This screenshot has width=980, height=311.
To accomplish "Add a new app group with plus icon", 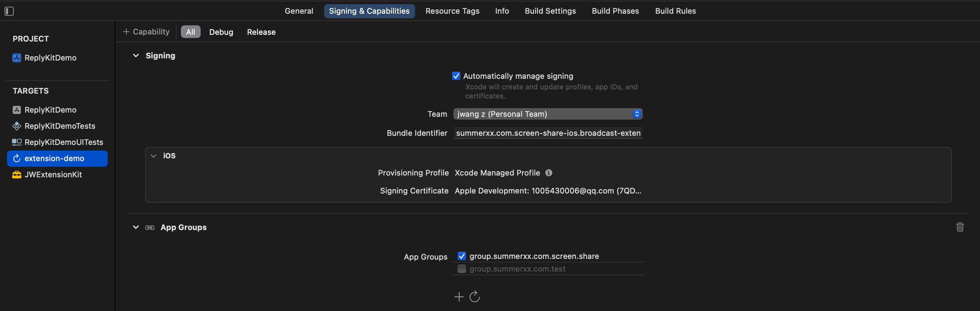I will coord(459,297).
